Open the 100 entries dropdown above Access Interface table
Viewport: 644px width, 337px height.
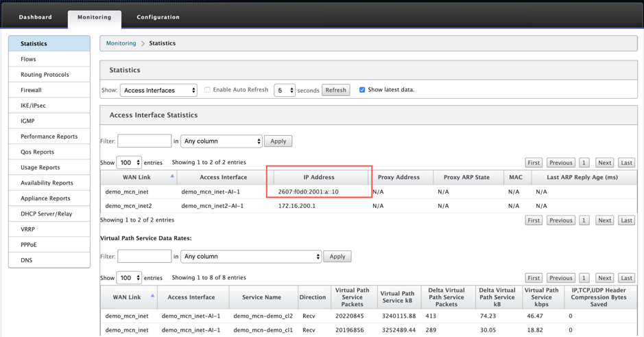tap(129, 163)
